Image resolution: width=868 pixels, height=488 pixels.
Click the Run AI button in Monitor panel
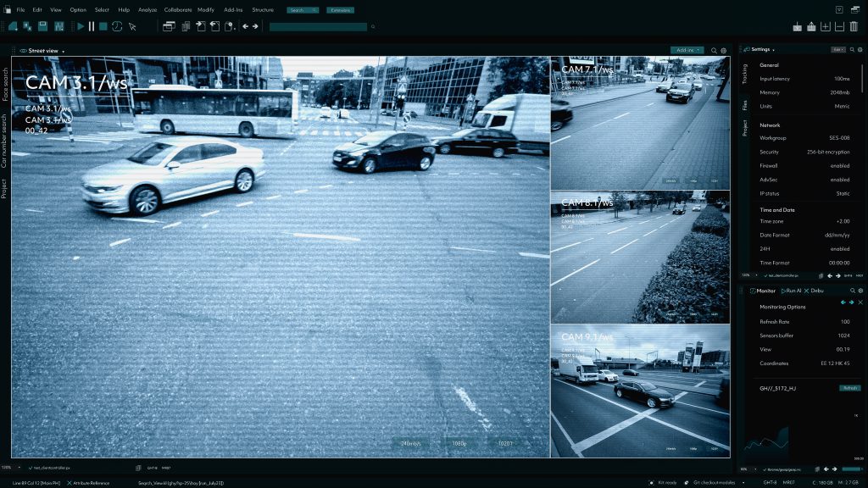(789, 291)
